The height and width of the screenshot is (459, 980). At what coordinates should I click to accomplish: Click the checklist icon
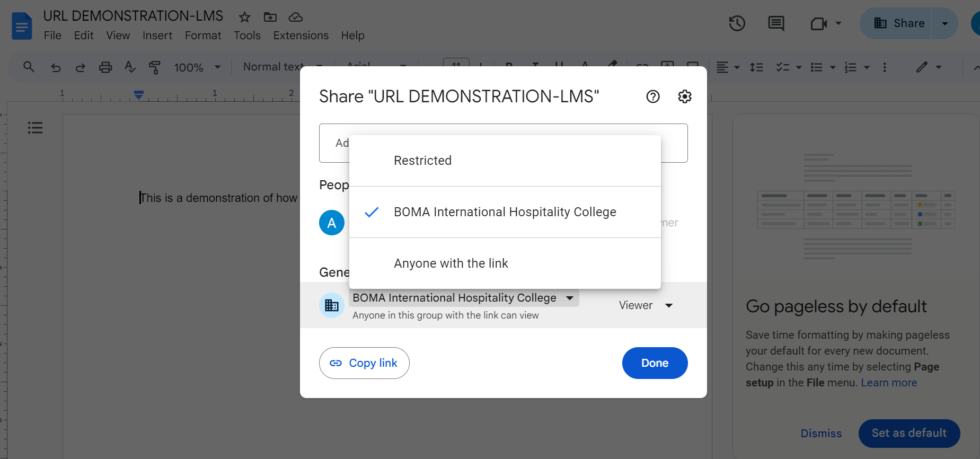[783, 67]
